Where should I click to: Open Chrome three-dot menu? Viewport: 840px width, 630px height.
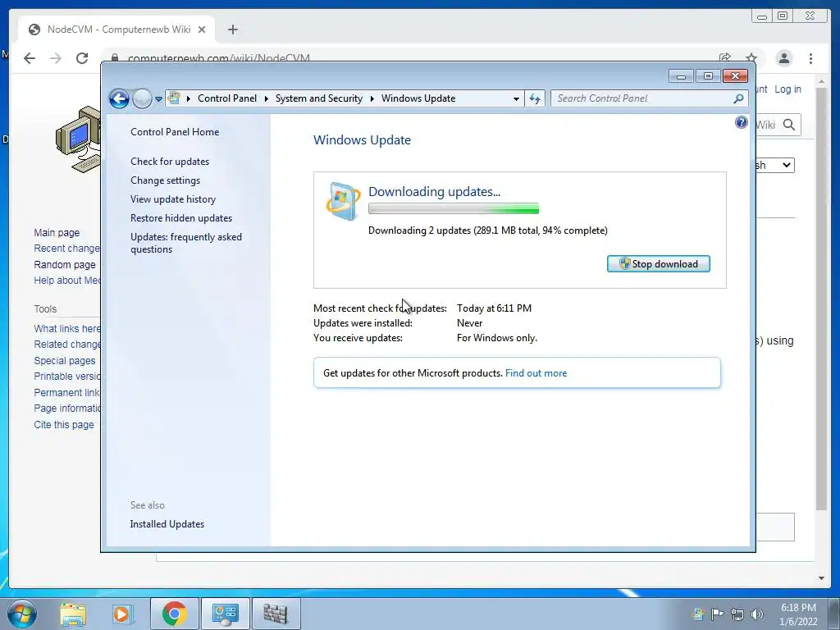(x=811, y=58)
